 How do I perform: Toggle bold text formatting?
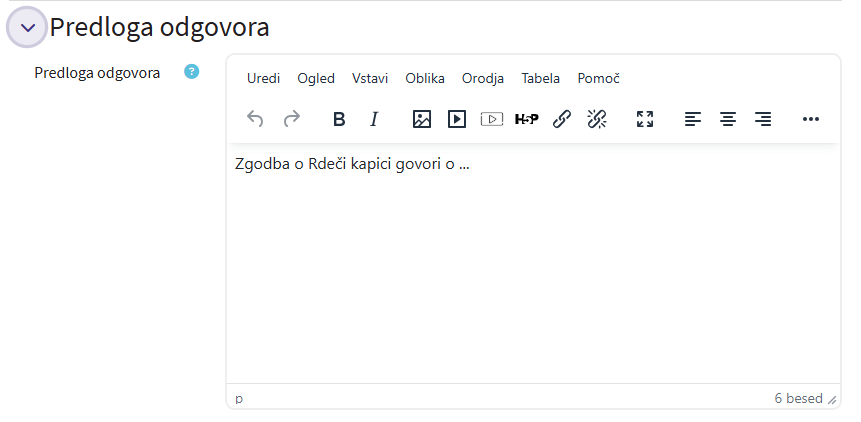coord(339,119)
